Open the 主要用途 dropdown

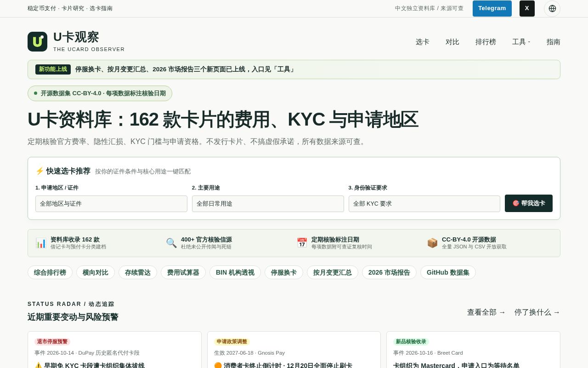268,204
